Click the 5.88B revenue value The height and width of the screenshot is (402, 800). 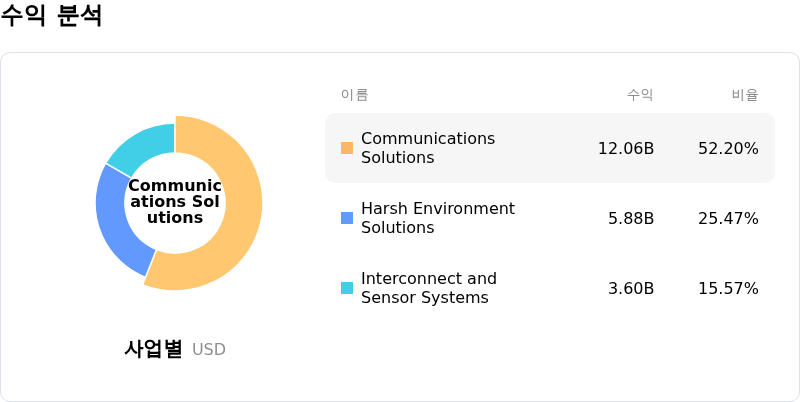[x=631, y=218]
